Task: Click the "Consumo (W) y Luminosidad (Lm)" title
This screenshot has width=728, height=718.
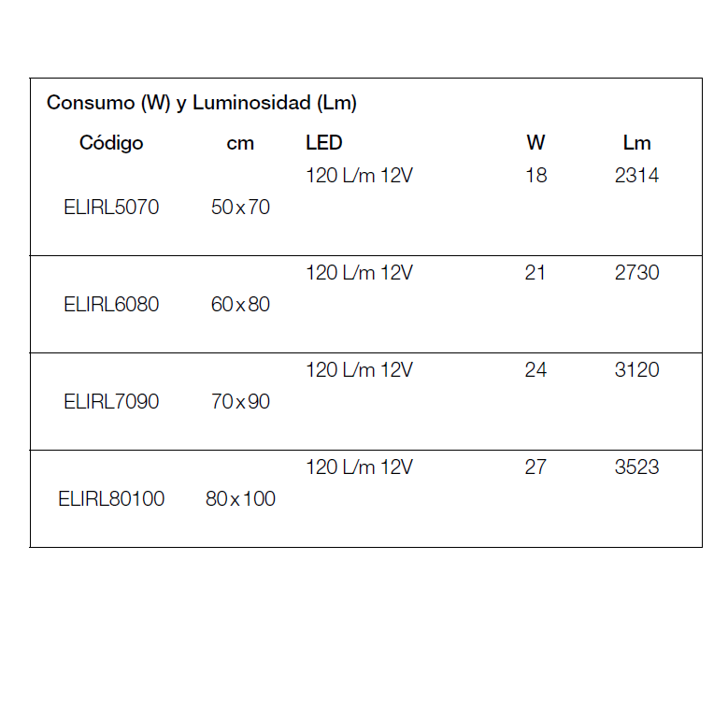Action: click(202, 103)
